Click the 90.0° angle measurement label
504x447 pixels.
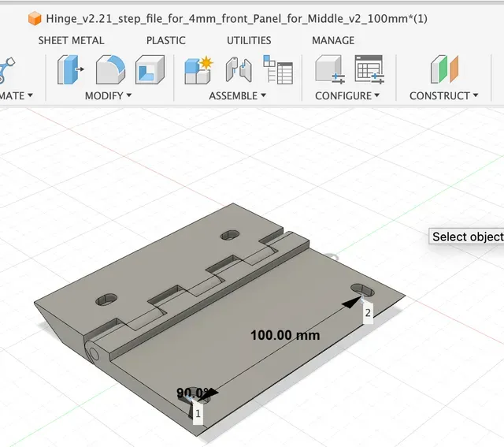point(194,393)
